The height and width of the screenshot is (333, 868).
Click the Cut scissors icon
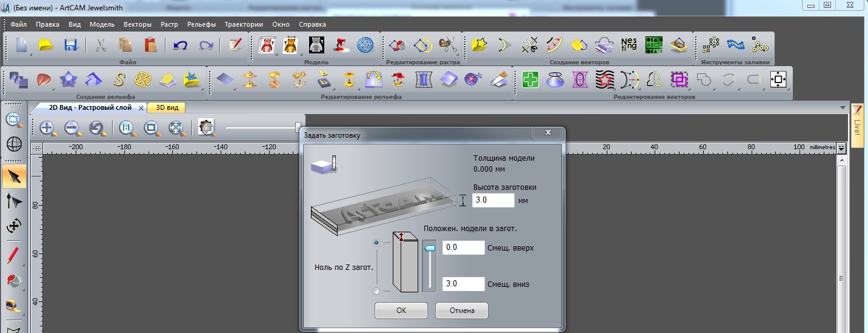pos(101,45)
